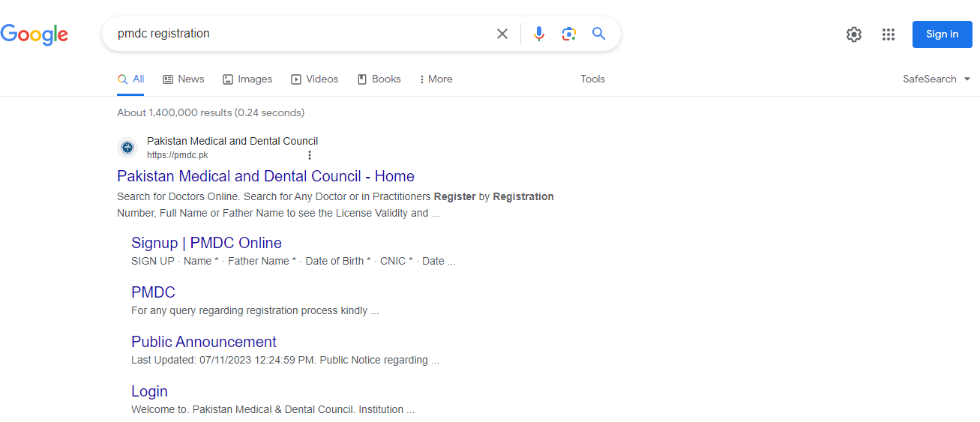Click the Sign in button
The height and width of the screenshot is (422, 980).
click(942, 34)
